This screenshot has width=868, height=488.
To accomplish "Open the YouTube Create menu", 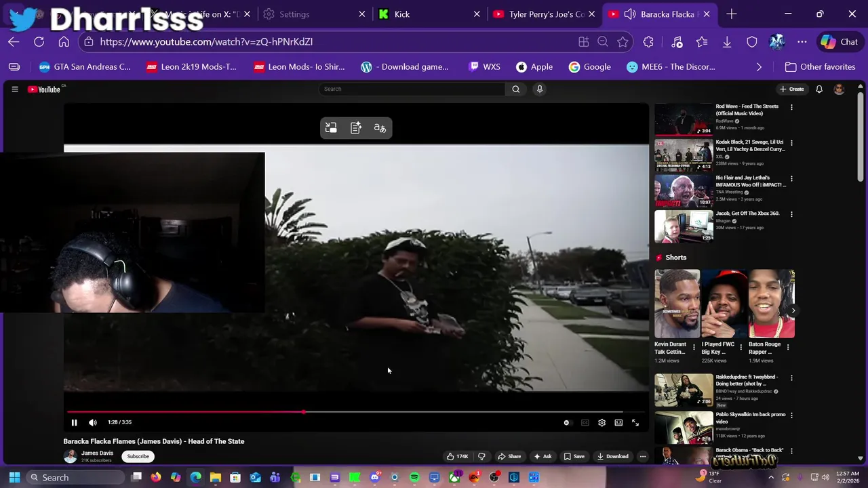I will 792,89.
